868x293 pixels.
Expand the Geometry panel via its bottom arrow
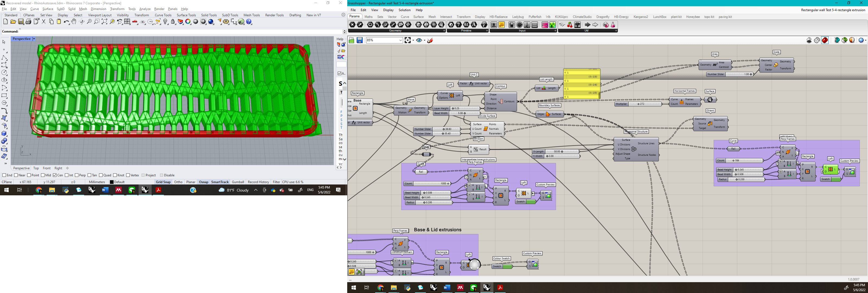tap(444, 30)
